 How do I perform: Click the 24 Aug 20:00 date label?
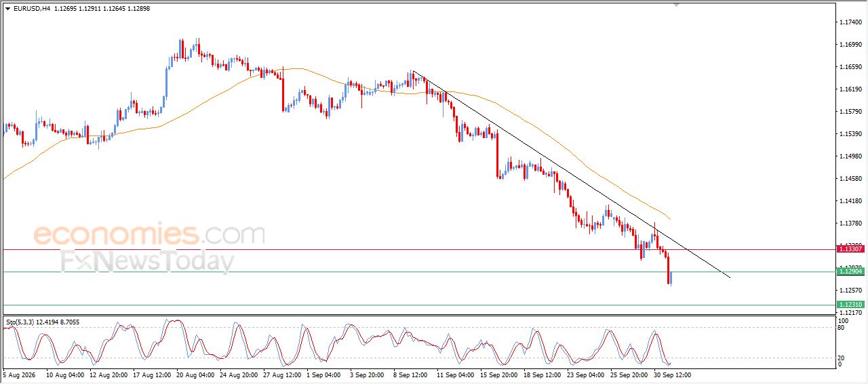pos(238,374)
